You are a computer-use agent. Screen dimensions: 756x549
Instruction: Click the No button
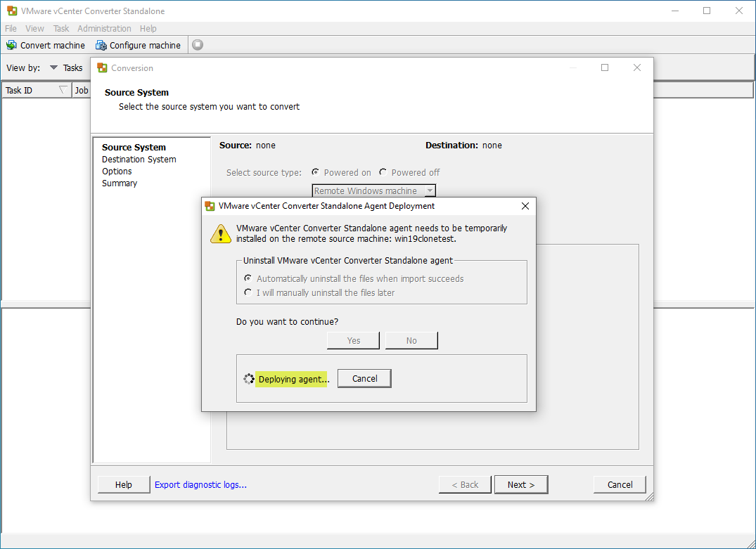[411, 340]
